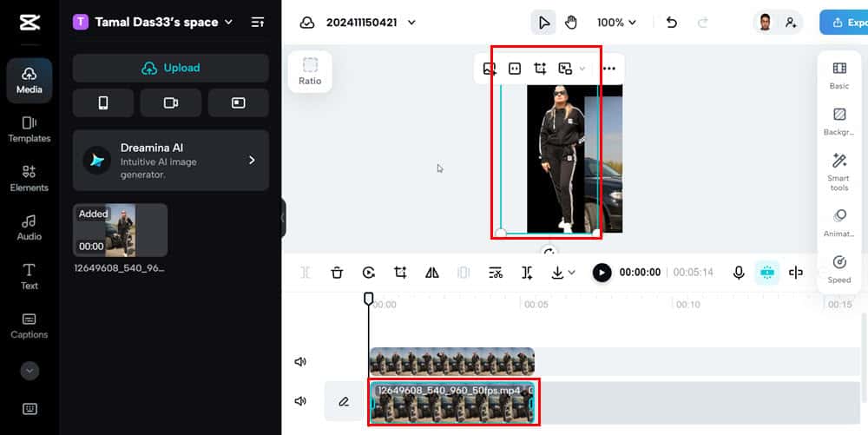Click the 00:05 mark on the timeline ruler

tap(536, 305)
